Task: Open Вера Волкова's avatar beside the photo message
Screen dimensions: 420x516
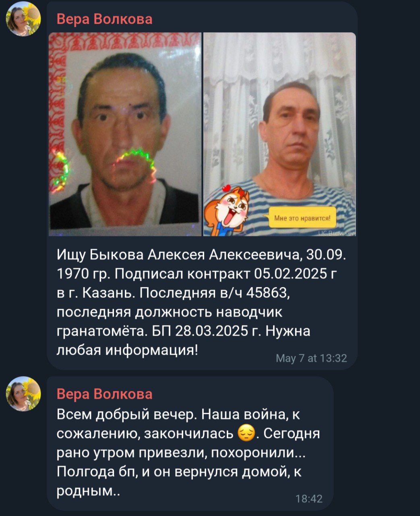Action: pyautogui.click(x=23, y=19)
